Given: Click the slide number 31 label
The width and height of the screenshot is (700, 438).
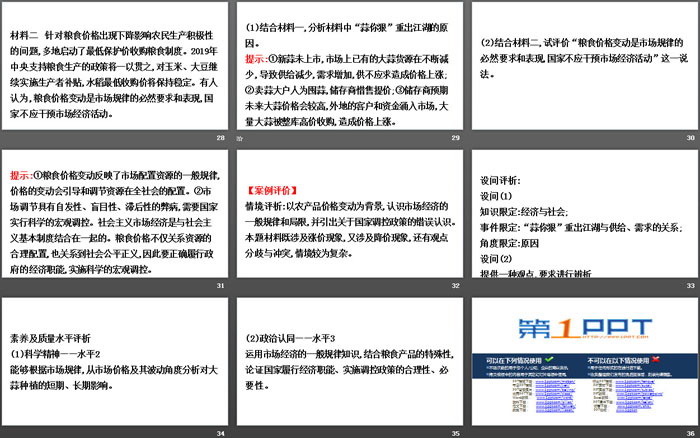Looking at the screenshot, I should click(220, 286).
